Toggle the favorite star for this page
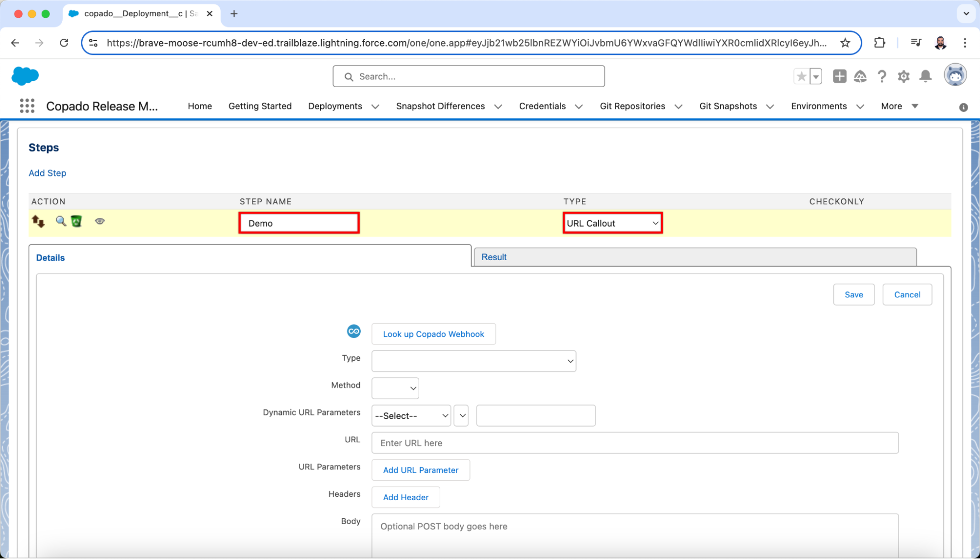The width and height of the screenshot is (980, 559). tap(801, 76)
